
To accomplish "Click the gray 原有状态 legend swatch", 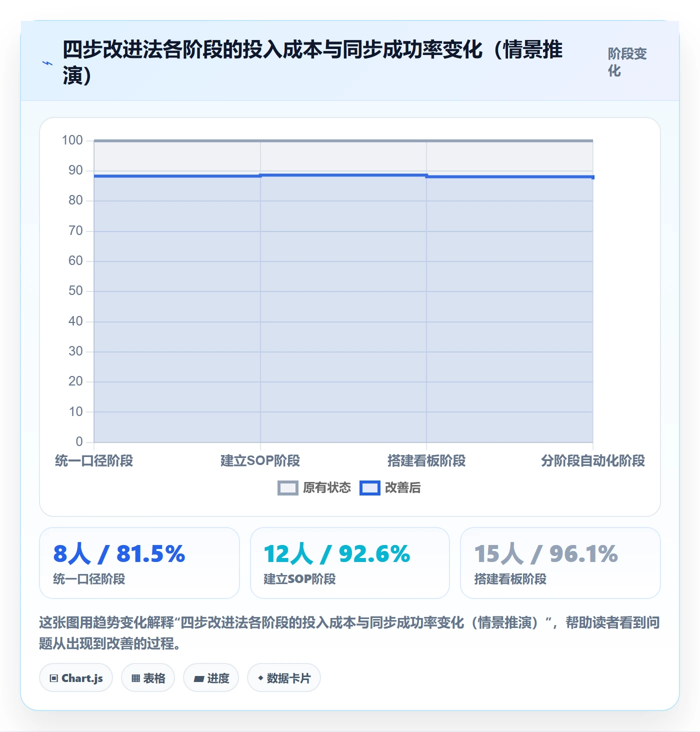I will tap(288, 487).
